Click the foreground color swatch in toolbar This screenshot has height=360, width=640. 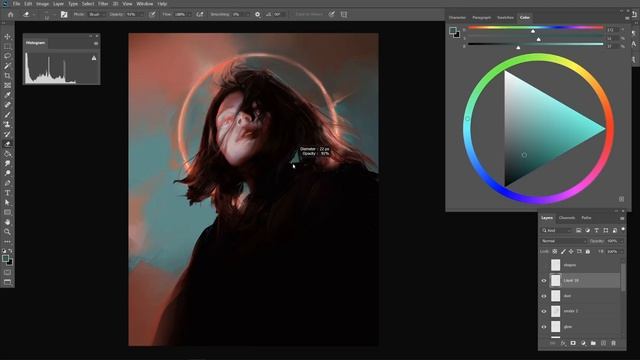(5, 259)
